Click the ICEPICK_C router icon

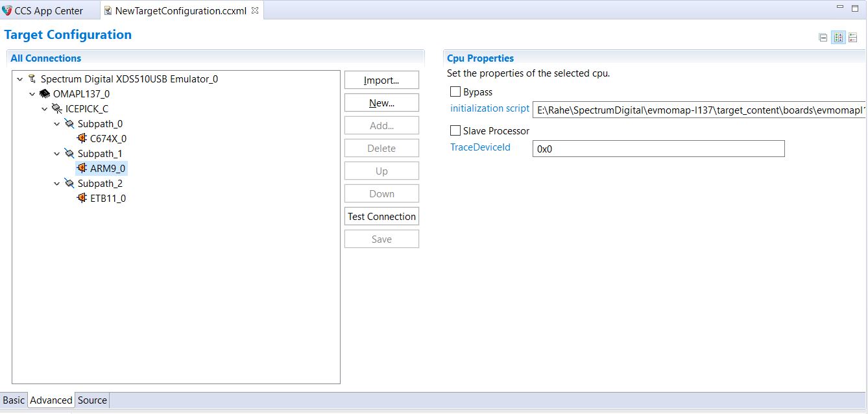tap(56, 109)
